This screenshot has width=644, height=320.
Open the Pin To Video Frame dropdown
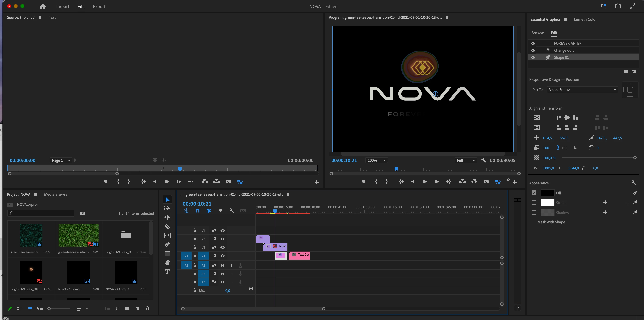tap(582, 89)
